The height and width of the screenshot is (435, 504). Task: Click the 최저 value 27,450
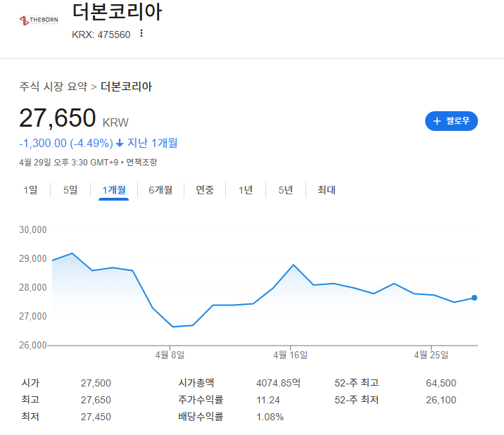tap(96, 417)
